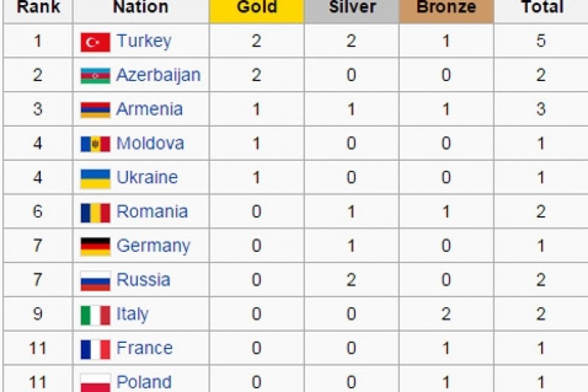Click the France flag icon
This screenshot has width=588, height=392.
pos(95,349)
